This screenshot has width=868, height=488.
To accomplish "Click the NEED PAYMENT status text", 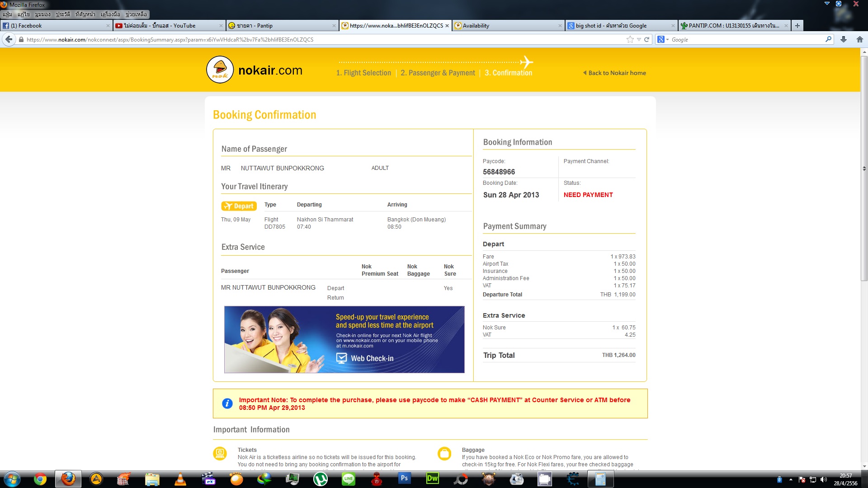I will point(588,195).
